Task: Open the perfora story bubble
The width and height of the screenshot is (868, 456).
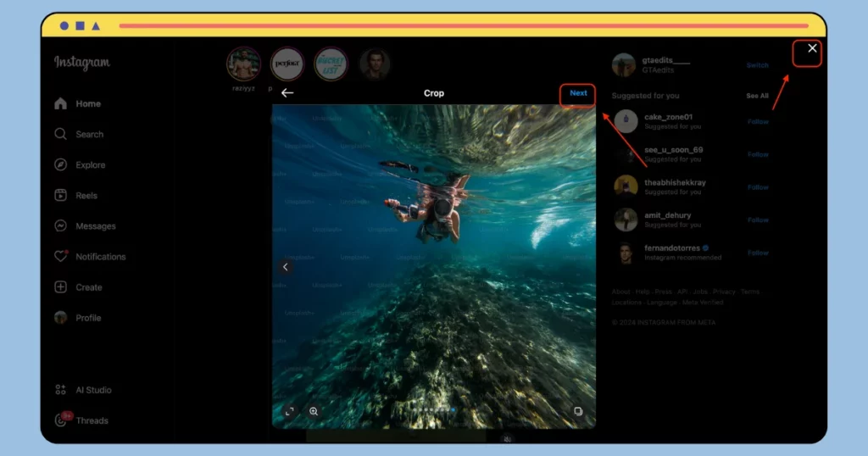Action: (x=287, y=64)
